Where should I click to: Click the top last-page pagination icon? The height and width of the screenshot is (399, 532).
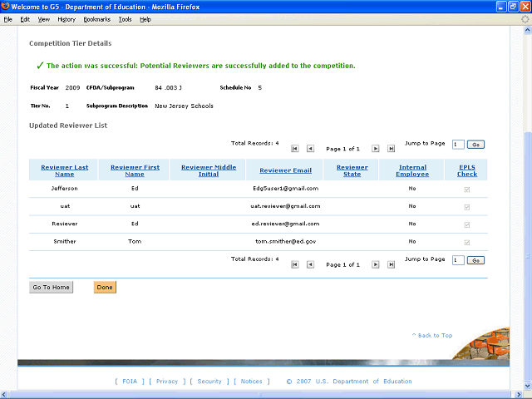(392, 149)
